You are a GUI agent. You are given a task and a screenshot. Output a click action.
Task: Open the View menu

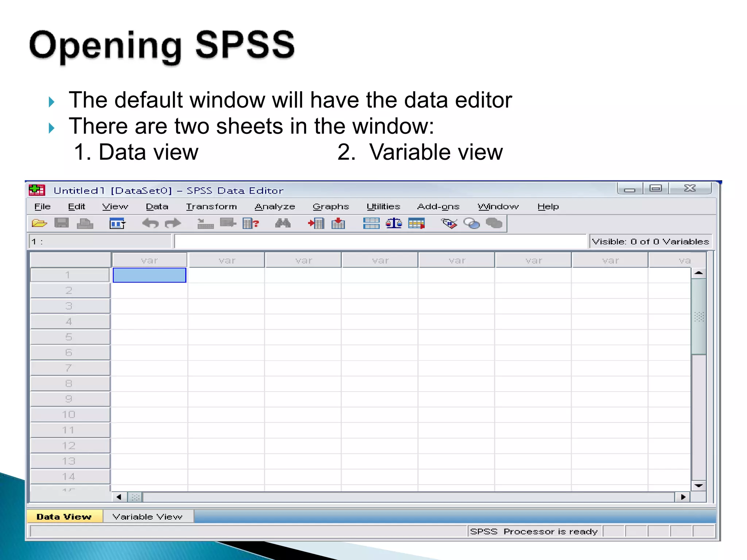[115, 207]
